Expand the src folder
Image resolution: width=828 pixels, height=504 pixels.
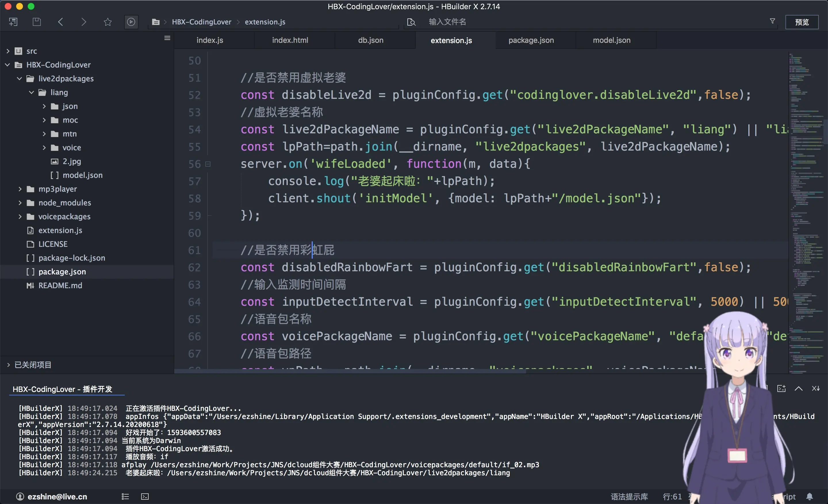8,51
